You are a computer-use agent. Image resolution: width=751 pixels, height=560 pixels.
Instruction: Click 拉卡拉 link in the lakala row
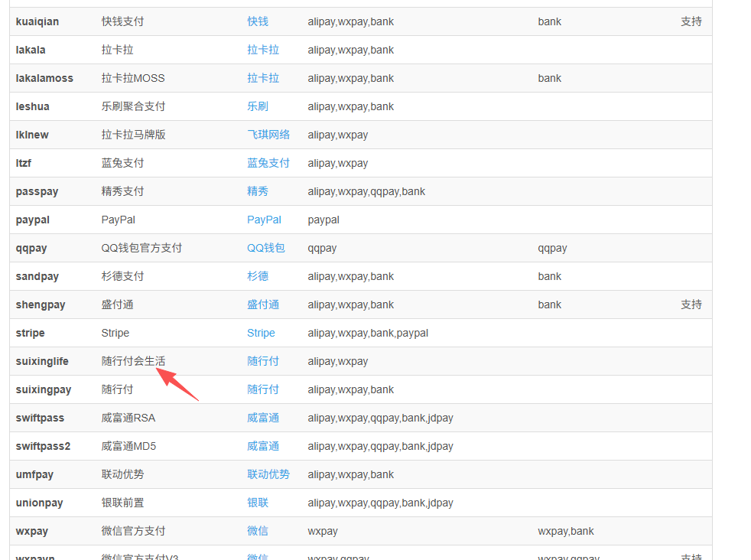pyautogui.click(x=263, y=50)
